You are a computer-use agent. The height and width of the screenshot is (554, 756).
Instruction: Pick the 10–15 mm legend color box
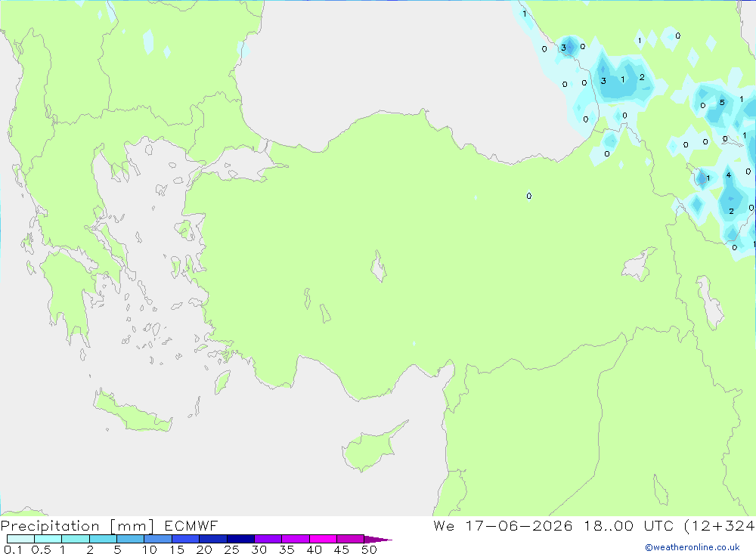tap(158, 539)
